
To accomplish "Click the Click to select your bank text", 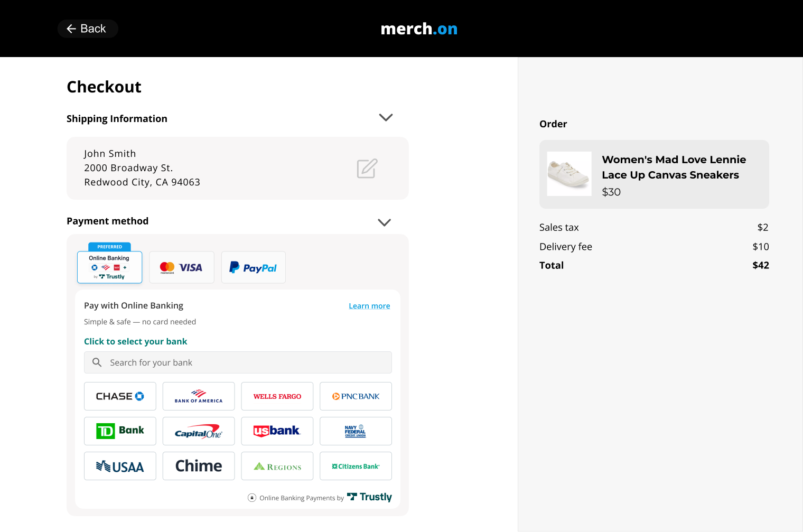I will tap(135, 341).
